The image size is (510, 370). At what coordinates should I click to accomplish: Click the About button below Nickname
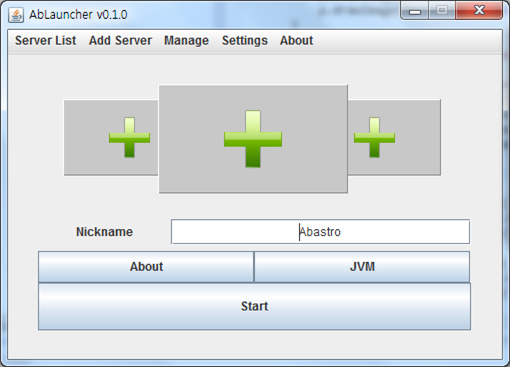146,267
